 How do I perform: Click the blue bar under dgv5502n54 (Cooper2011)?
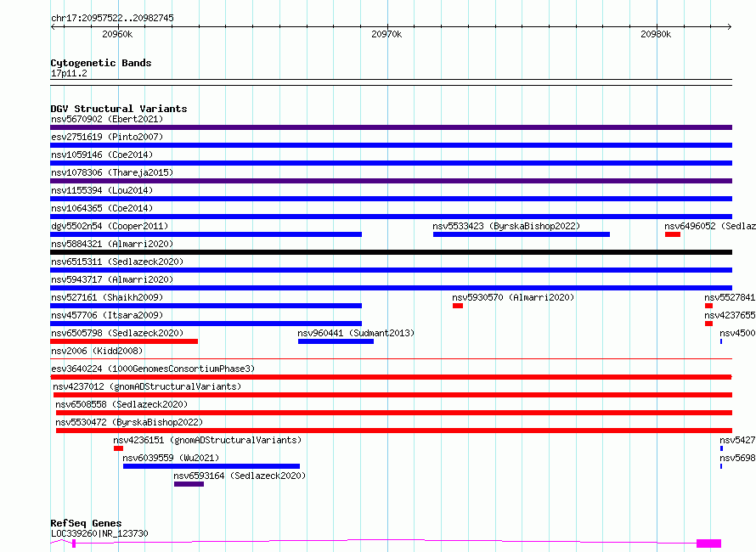tap(206, 234)
